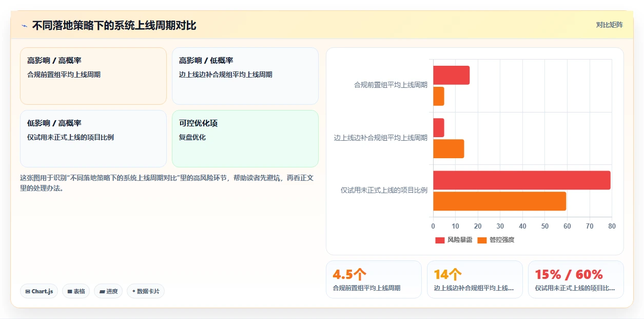
Task: Select the 高影响 / 高概率 matrix card
Action: pyautogui.click(x=93, y=76)
